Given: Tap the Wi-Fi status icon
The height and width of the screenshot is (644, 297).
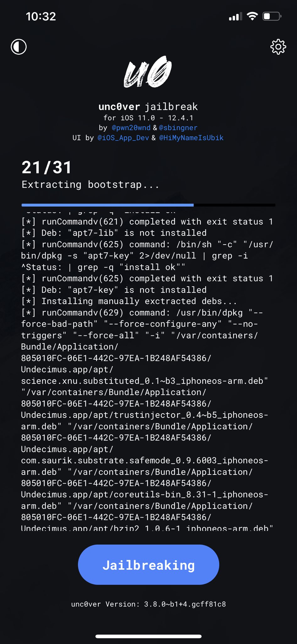Looking at the screenshot, I should coord(252,16).
